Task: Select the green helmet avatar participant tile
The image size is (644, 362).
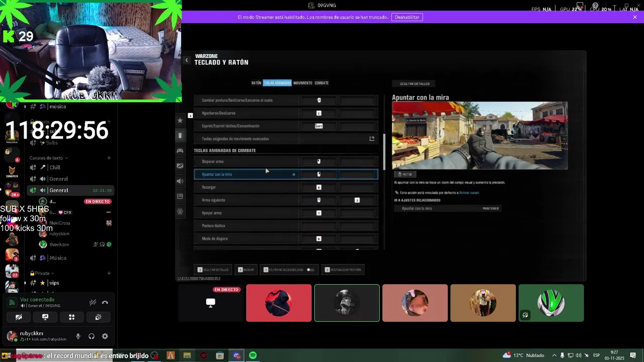Action: (x=551, y=303)
